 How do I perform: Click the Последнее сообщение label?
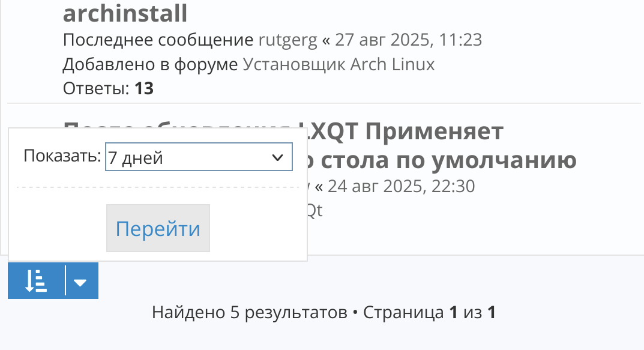click(x=158, y=40)
